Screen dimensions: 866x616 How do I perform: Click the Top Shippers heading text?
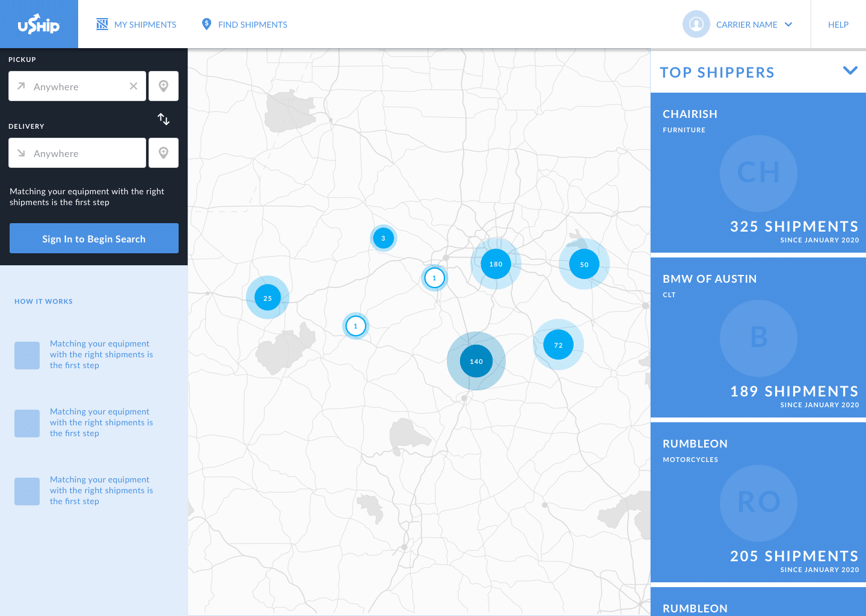pyautogui.click(x=717, y=72)
